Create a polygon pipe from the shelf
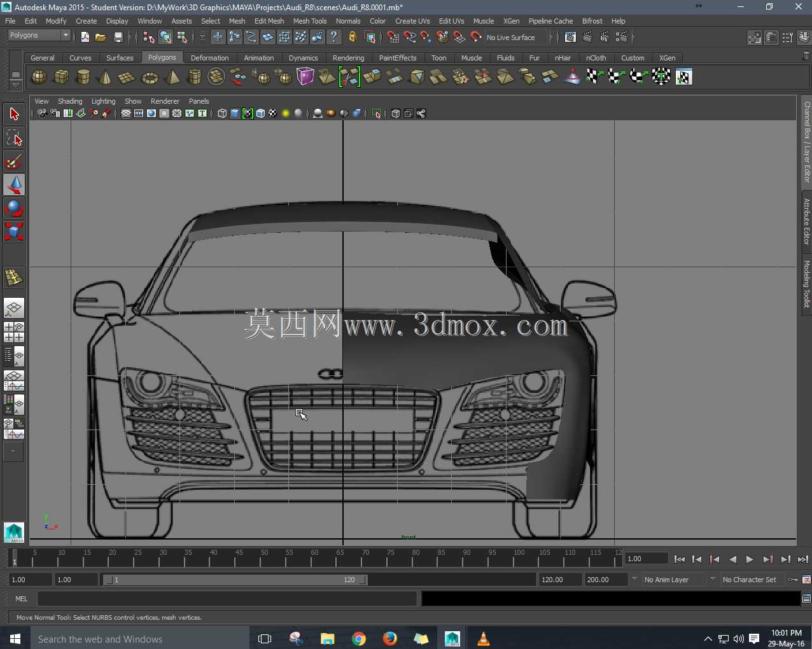812x649 pixels. [x=194, y=77]
